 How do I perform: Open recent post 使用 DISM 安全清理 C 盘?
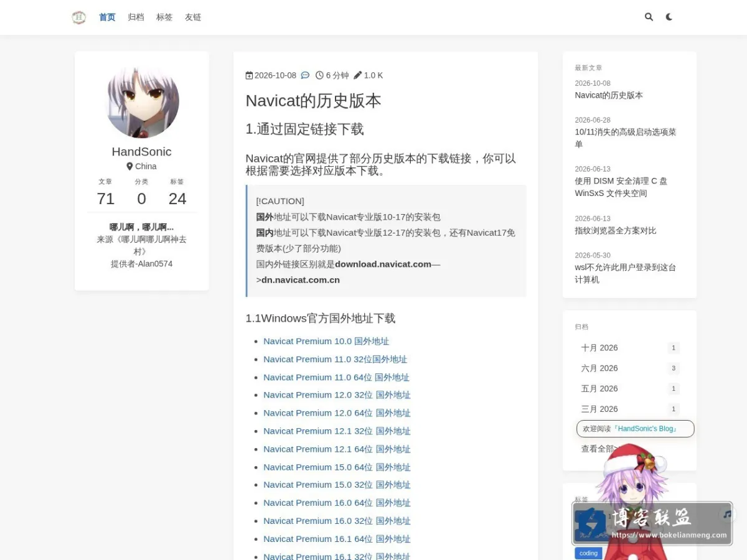coord(621,187)
